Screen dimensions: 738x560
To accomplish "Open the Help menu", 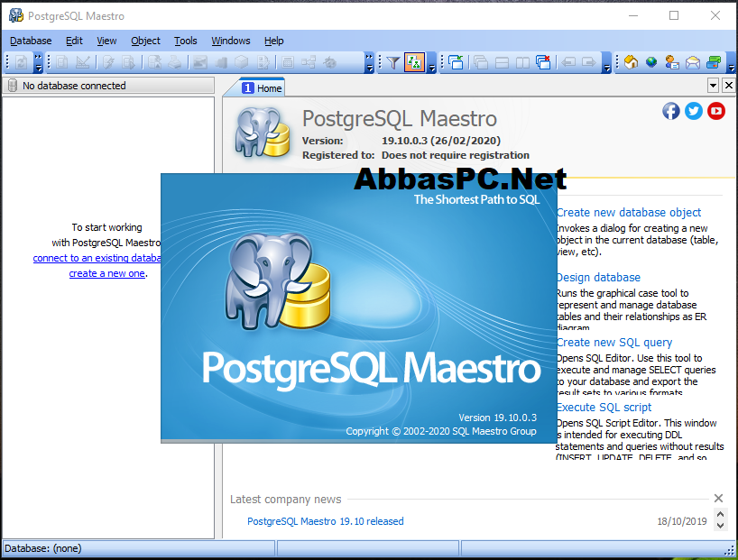I will tap(273, 41).
